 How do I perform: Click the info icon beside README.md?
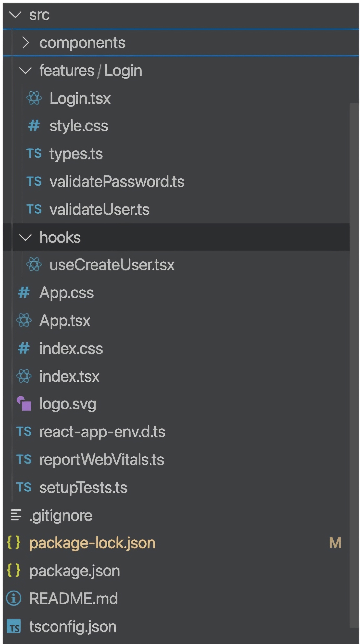click(14, 599)
